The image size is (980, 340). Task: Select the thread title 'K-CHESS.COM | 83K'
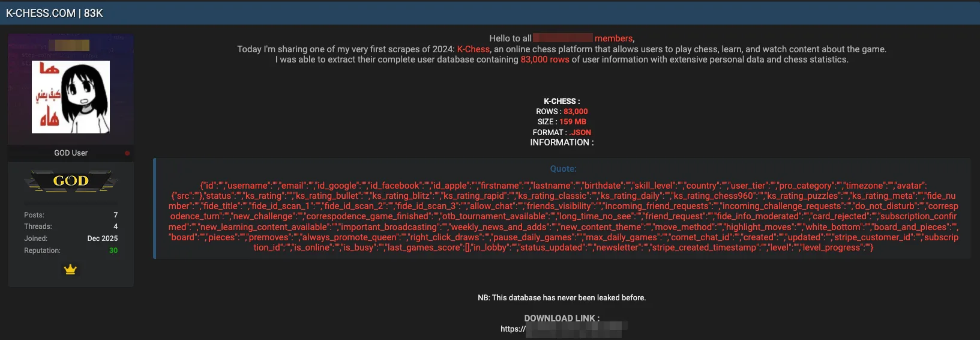coord(55,13)
